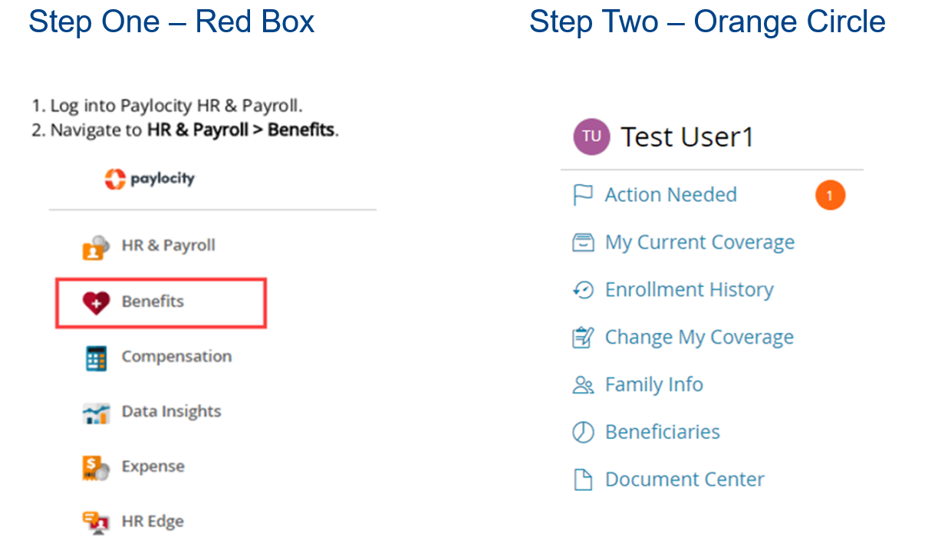Open the Family Info page
Viewport: 925px width, 560px height.
[653, 385]
